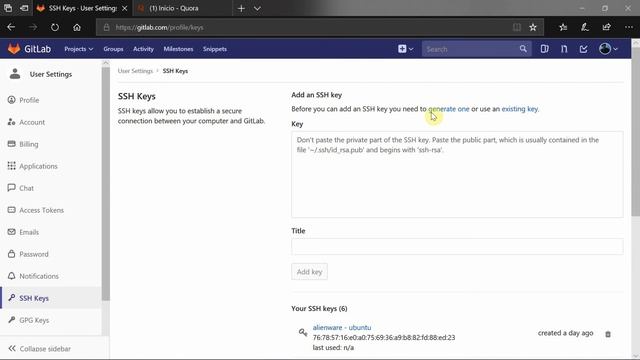The image size is (640, 360).
Task: Open Access Tokens in the sidebar
Action: point(41,210)
